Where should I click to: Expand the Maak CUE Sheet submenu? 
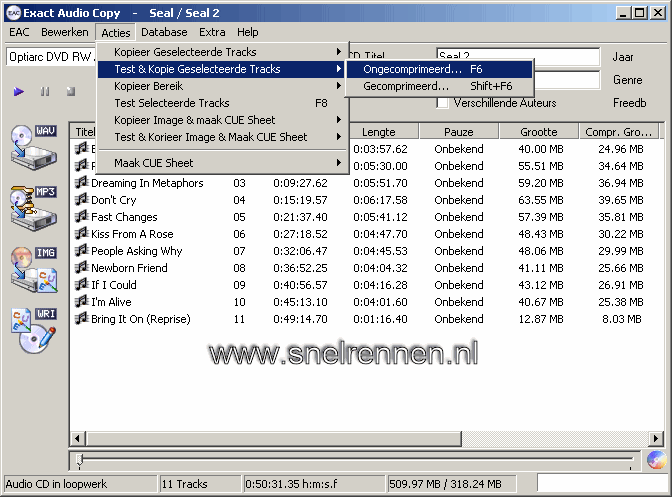point(222,163)
